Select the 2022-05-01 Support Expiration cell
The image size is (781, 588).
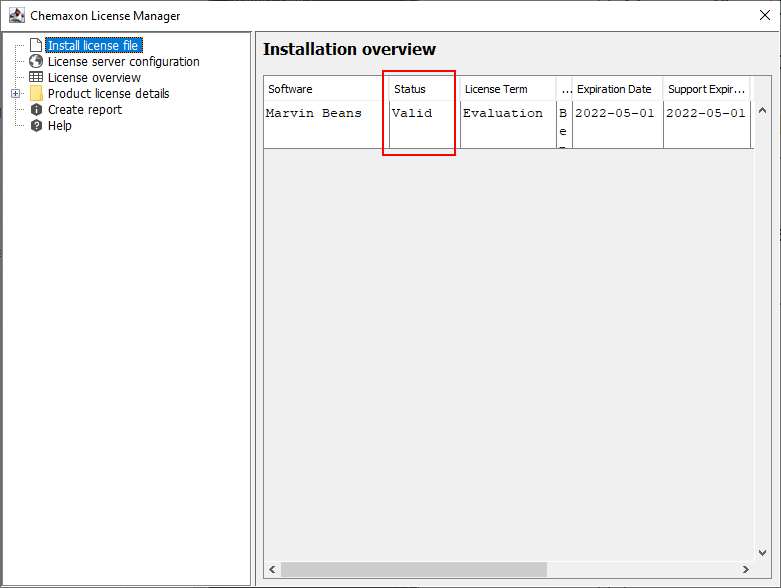[x=707, y=124]
